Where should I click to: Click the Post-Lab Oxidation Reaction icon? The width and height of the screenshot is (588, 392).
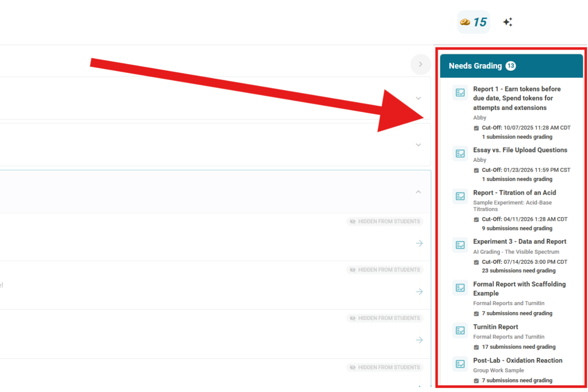[x=460, y=364]
